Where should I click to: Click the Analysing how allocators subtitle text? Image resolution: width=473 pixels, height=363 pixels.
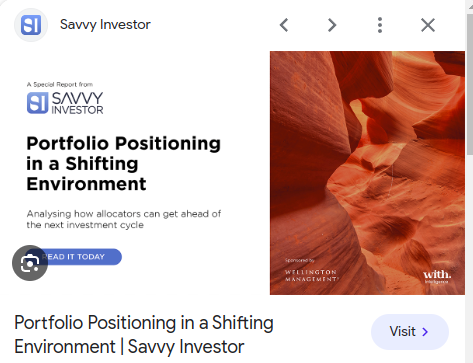click(124, 219)
